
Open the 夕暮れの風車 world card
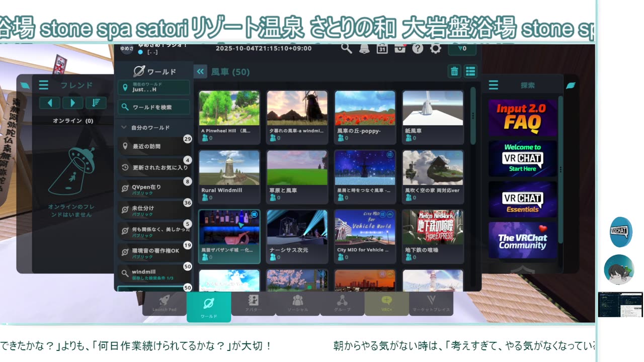297,117
